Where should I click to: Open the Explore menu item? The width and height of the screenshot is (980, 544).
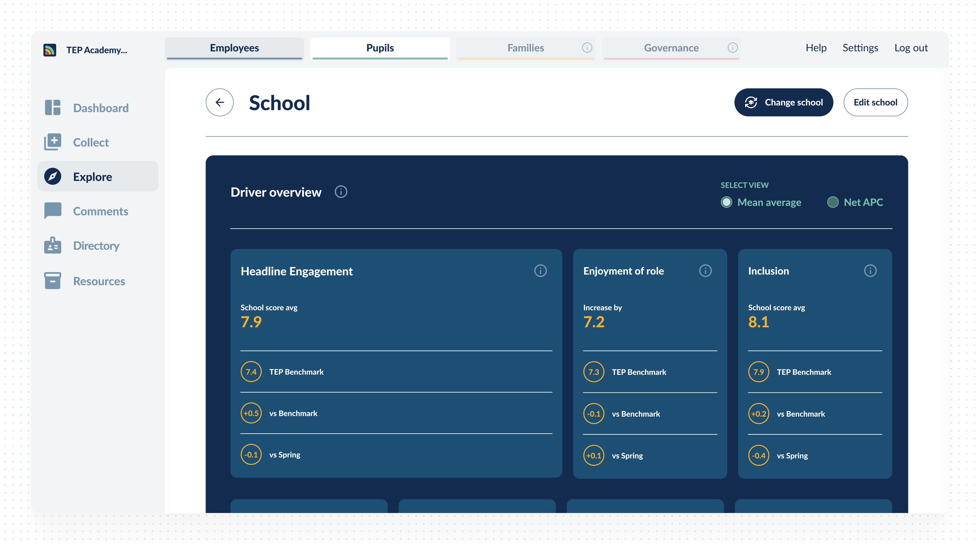coord(98,176)
